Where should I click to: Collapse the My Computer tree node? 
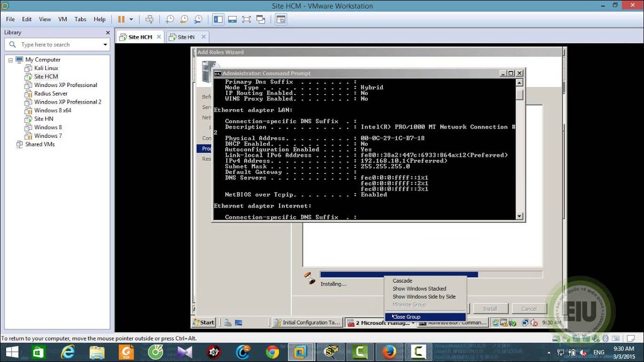(x=11, y=59)
